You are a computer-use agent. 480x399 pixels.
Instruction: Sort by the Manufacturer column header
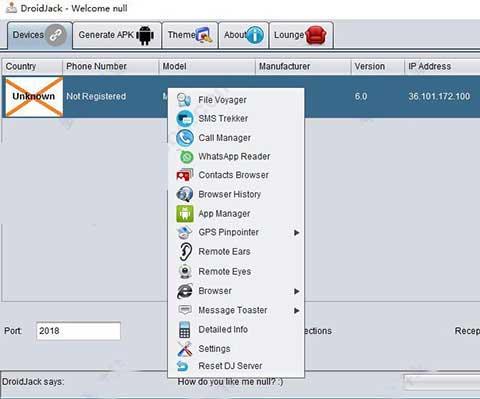(x=303, y=66)
